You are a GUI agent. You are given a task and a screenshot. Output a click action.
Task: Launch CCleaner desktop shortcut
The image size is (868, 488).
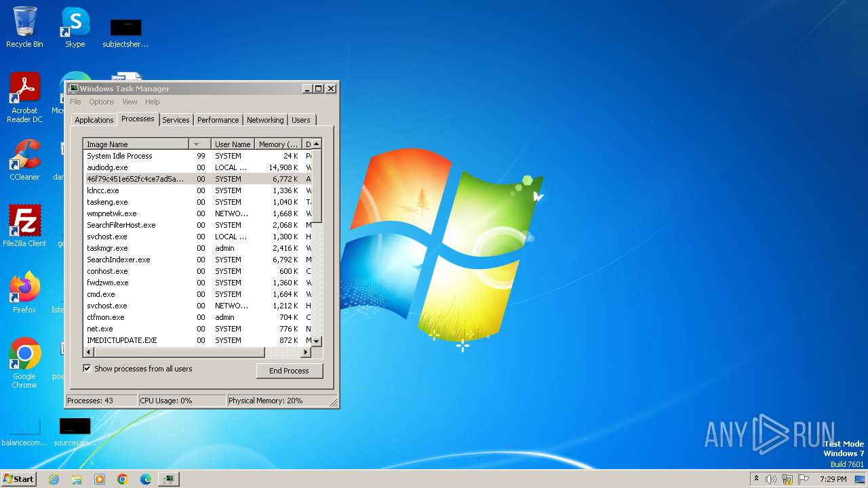tap(24, 160)
